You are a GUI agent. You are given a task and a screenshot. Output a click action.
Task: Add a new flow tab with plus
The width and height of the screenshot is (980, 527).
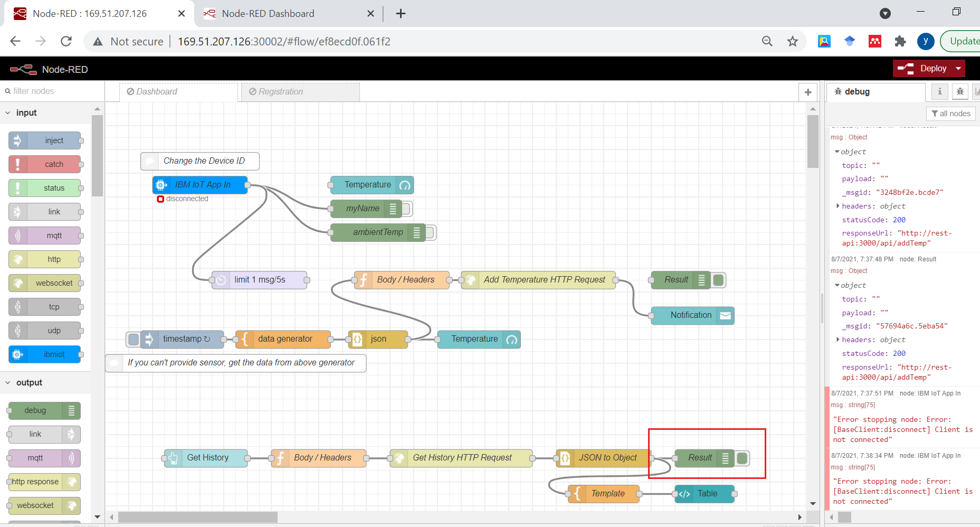tap(808, 92)
